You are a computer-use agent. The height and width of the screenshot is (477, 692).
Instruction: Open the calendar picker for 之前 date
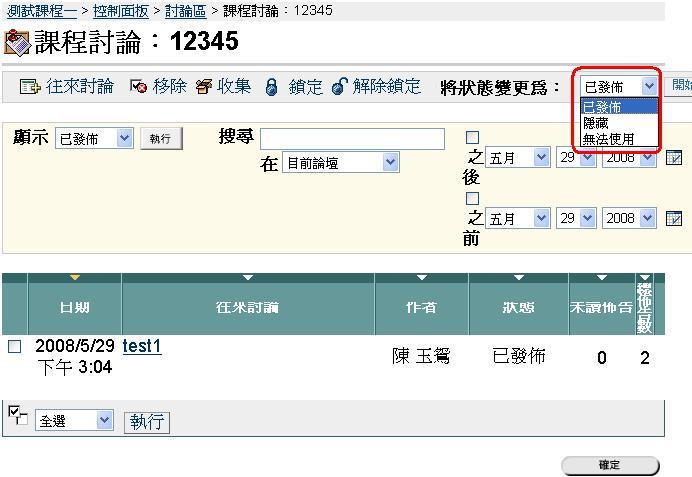(674, 218)
